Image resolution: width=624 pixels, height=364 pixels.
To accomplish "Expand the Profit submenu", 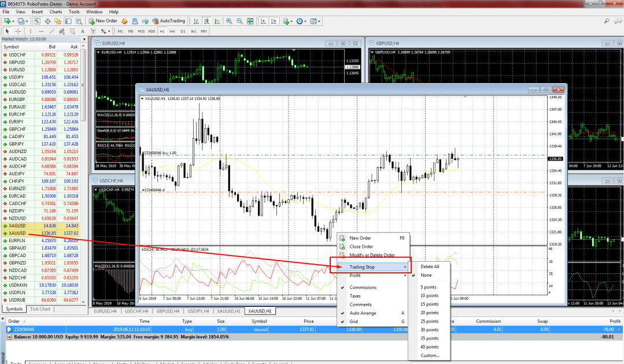I will (373, 276).
